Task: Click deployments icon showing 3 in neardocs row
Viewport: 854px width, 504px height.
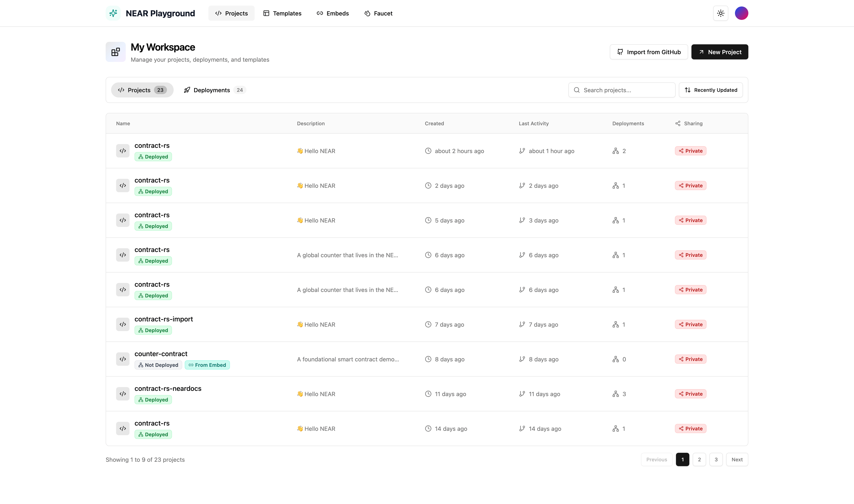Action: click(615, 394)
